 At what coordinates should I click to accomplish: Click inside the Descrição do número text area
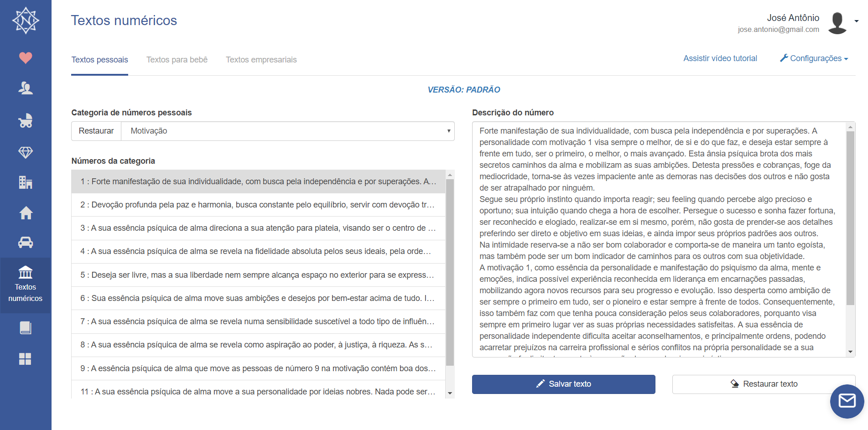pyautogui.click(x=659, y=239)
